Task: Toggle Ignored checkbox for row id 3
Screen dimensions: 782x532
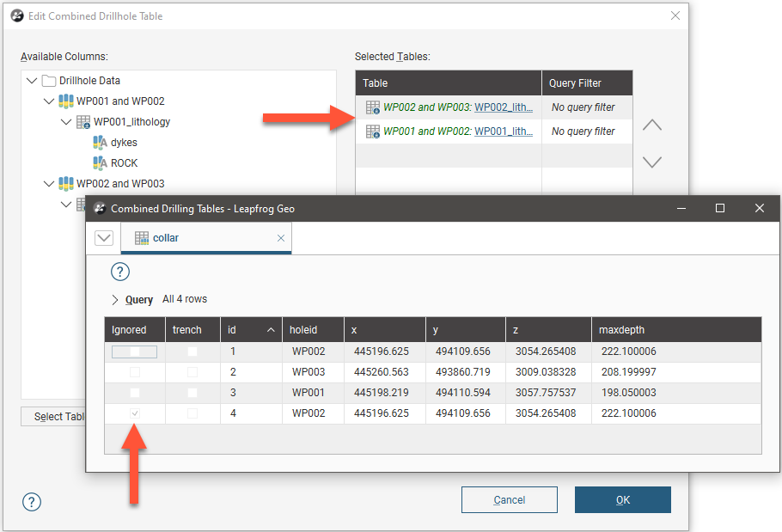Action: (135, 393)
